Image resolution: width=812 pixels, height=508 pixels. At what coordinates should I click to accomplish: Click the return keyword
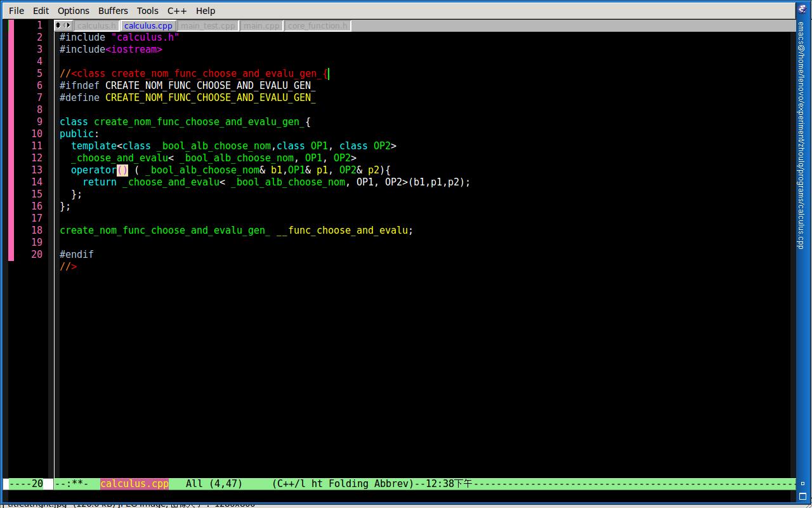[x=100, y=182]
